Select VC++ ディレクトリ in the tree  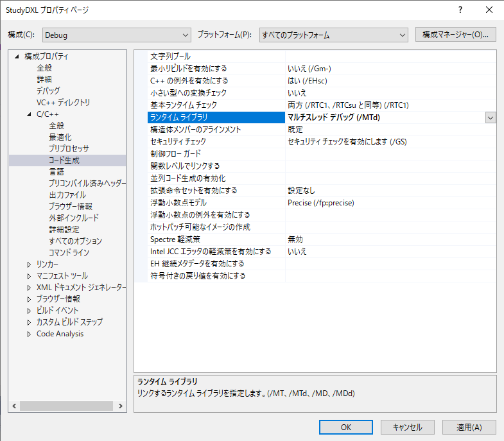(63, 103)
